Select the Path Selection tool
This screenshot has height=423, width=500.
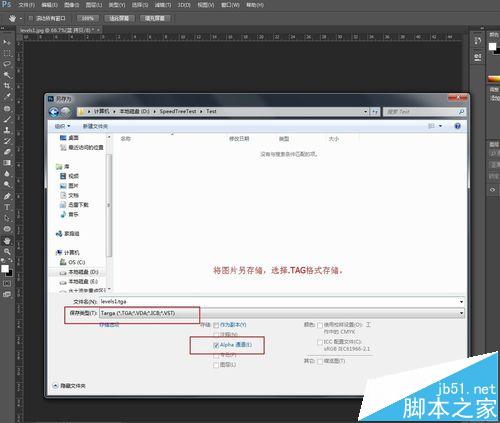[7, 218]
